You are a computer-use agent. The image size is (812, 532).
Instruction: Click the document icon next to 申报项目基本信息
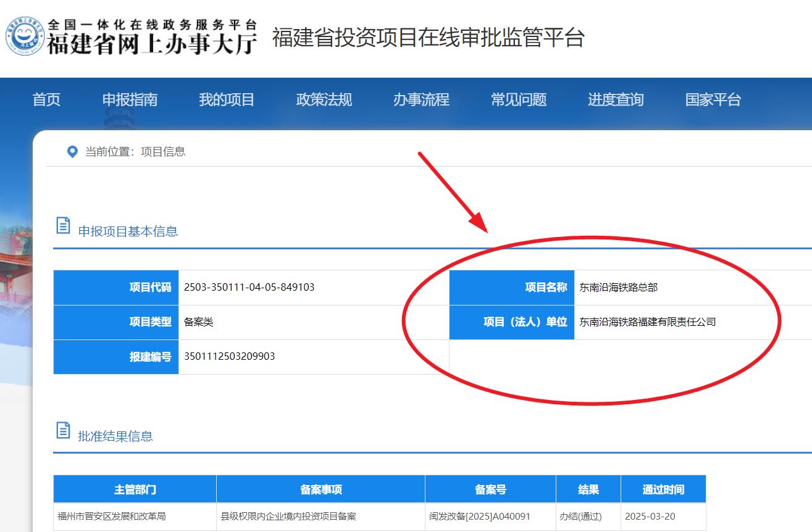coord(63,226)
